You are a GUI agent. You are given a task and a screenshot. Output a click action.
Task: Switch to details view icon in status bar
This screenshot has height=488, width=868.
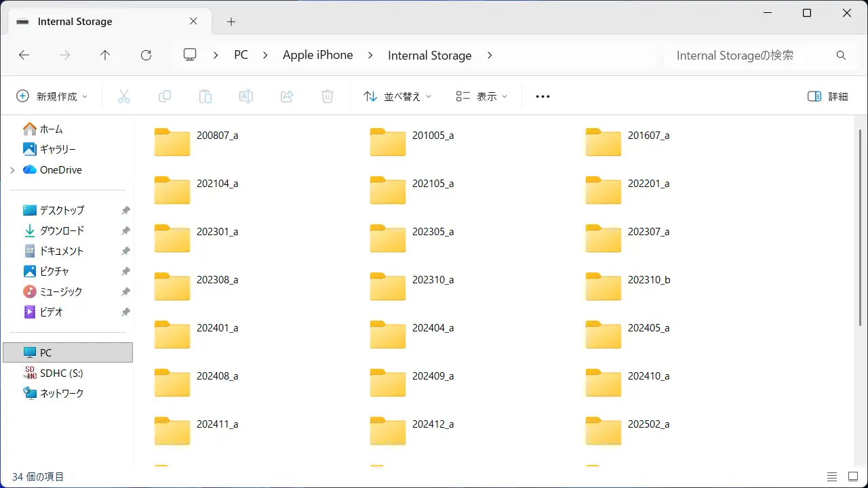click(832, 477)
